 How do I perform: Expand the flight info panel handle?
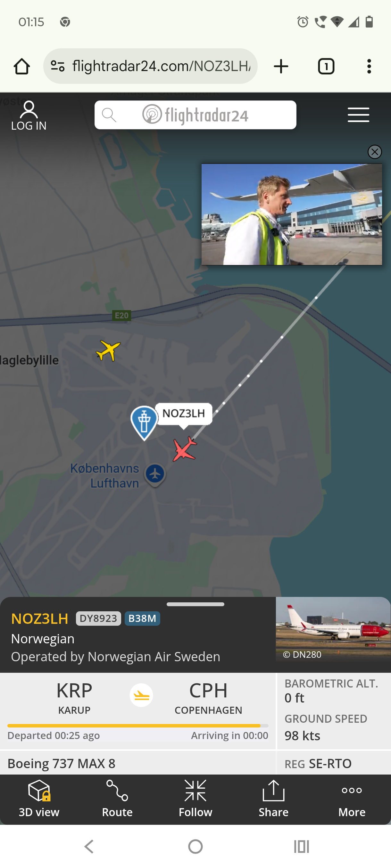(195, 604)
